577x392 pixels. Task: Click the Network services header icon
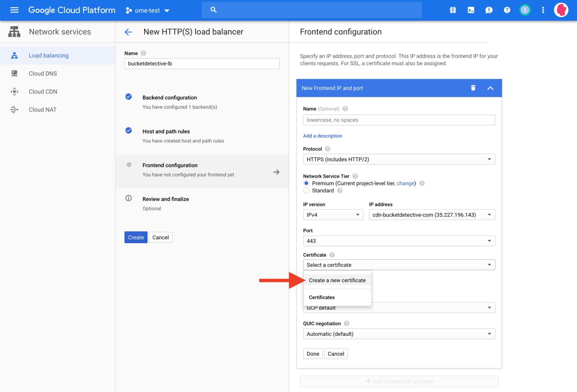[x=14, y=32]
